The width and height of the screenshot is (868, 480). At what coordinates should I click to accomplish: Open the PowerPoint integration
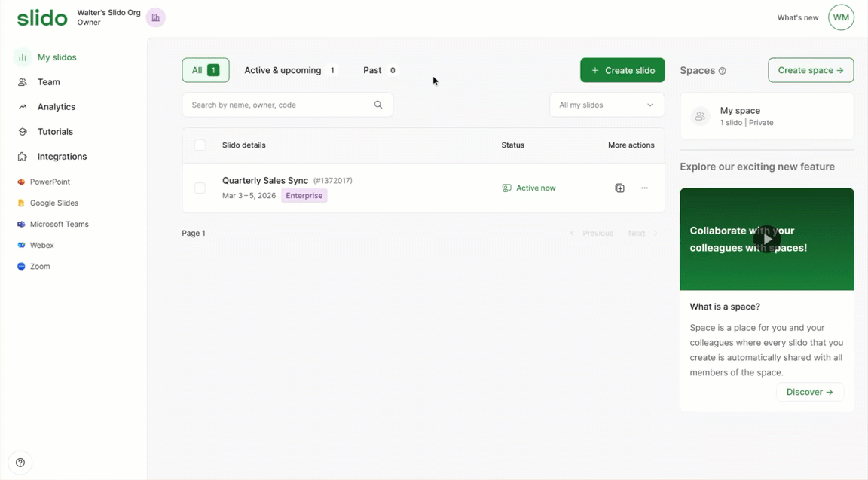[x=50, y=182]
